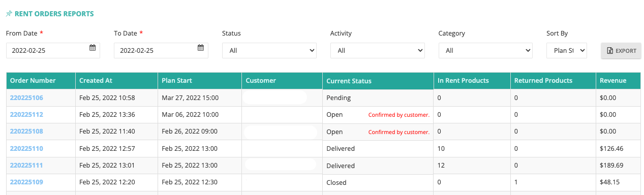The height and width of the screenshot is (195, 644).
Task: Click the pin icon beside Rent Orders Reports
Action: (9, 14)
